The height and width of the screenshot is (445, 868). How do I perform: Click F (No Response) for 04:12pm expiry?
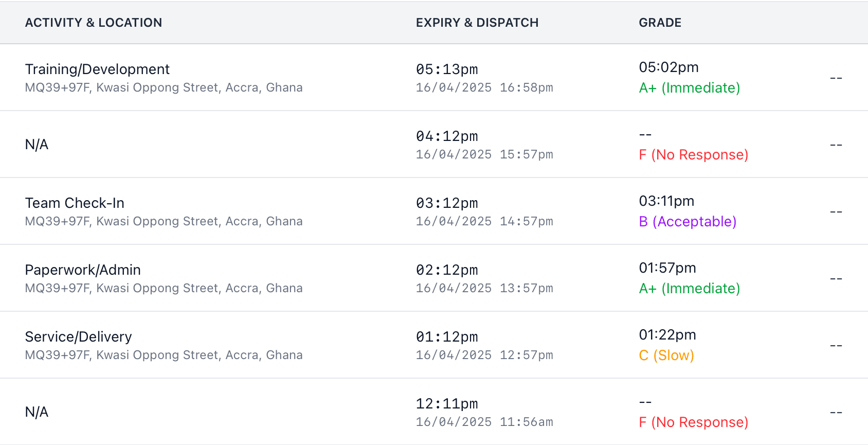click(x=693, y=155)
